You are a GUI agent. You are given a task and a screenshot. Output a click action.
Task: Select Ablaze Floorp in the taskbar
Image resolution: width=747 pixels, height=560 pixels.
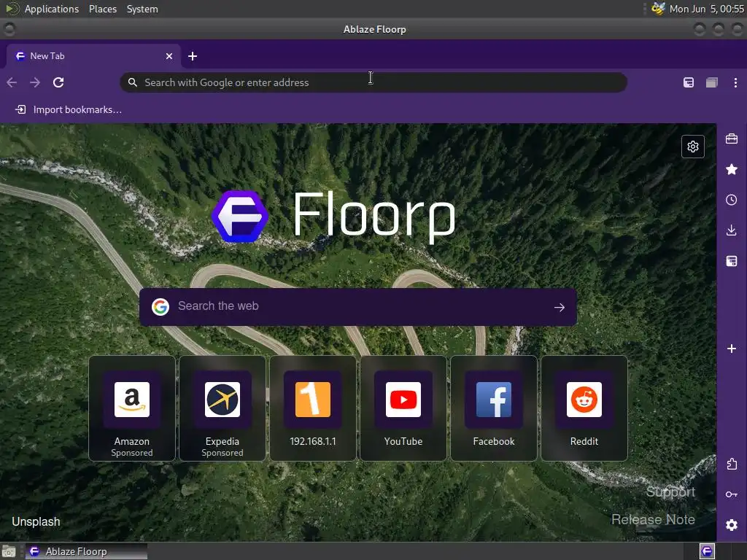click(x=86, y=551)
